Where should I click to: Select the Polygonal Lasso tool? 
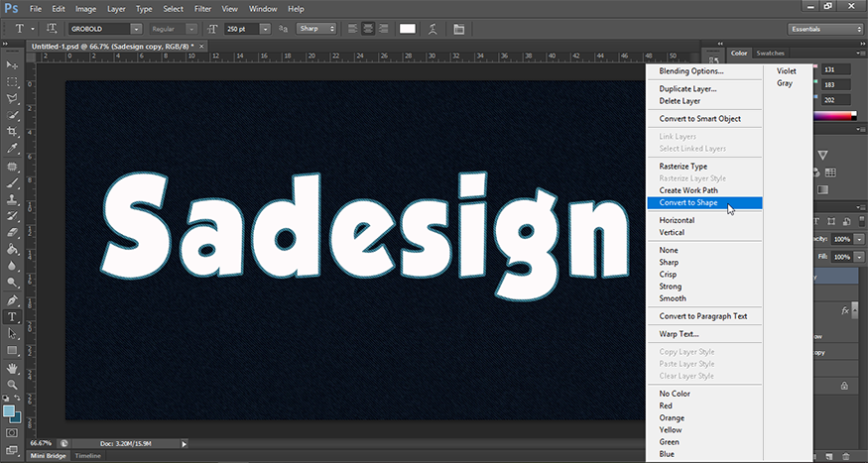point(12,98)
